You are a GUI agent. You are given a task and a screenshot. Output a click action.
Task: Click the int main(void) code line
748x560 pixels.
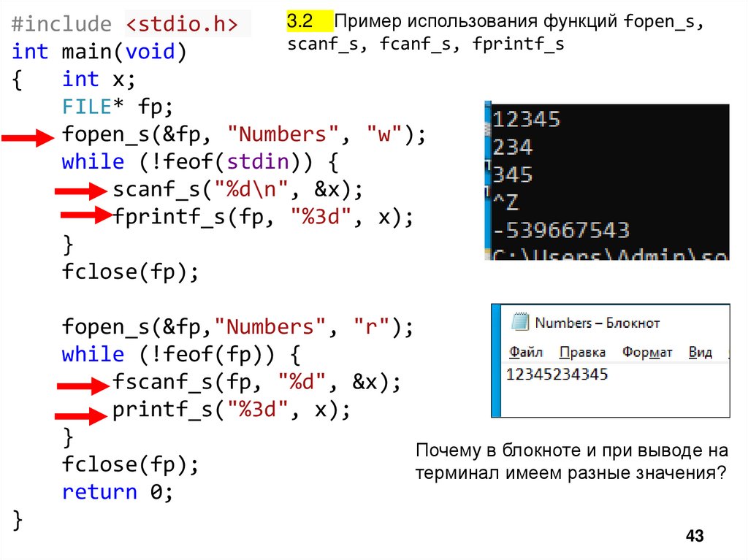click(99, 52)
